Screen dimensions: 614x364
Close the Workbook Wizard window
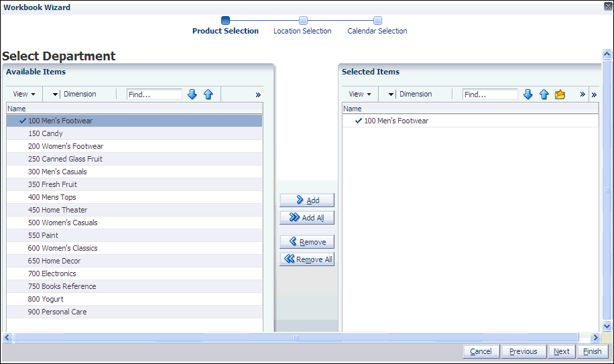point(608,6)
